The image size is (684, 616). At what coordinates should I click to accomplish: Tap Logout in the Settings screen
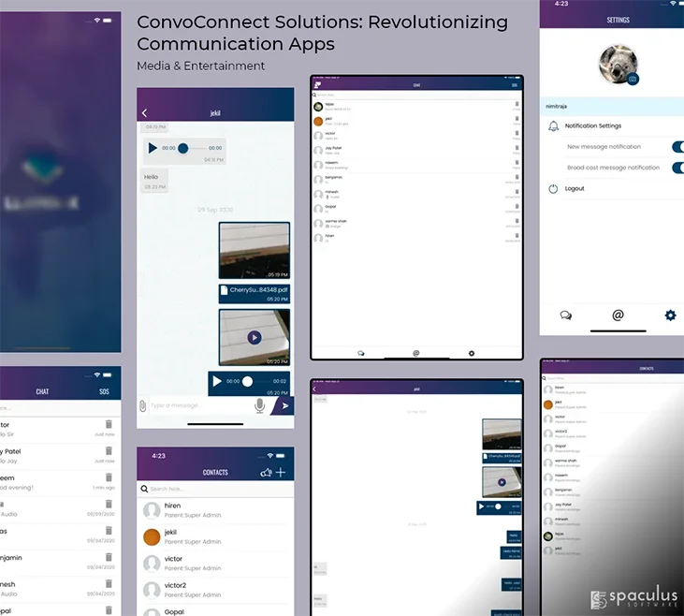575,188
